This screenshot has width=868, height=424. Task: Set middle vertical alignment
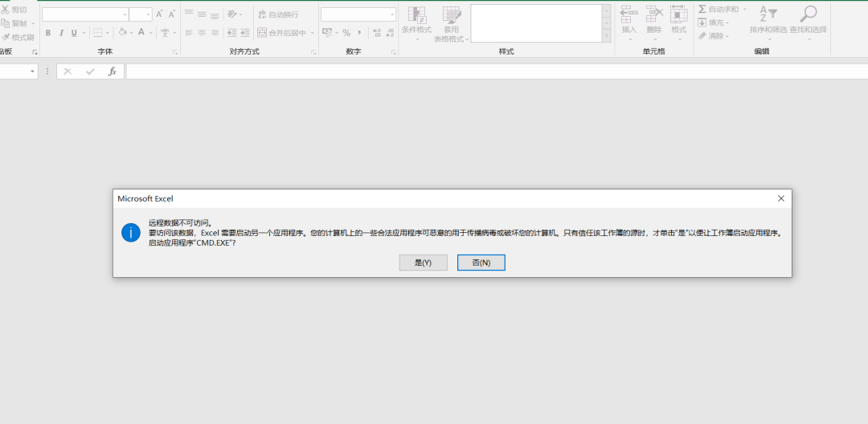(x=202, y=14)
